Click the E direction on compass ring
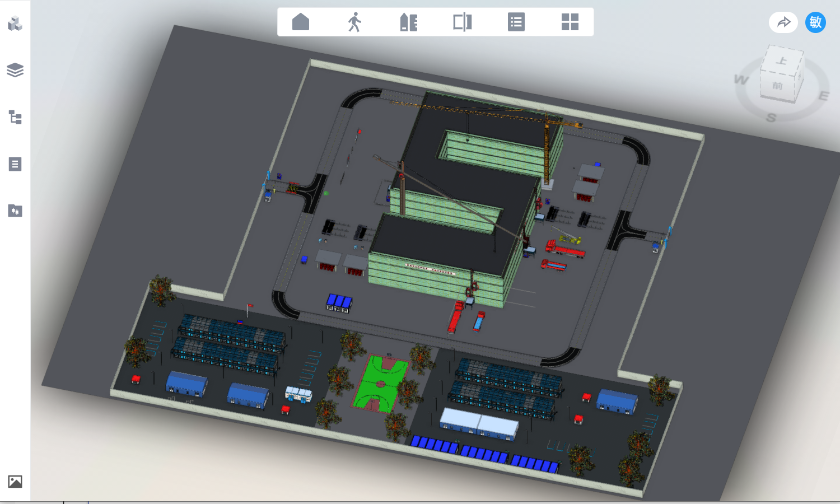This screenshot has height=504, width=840. pos(824,96)
